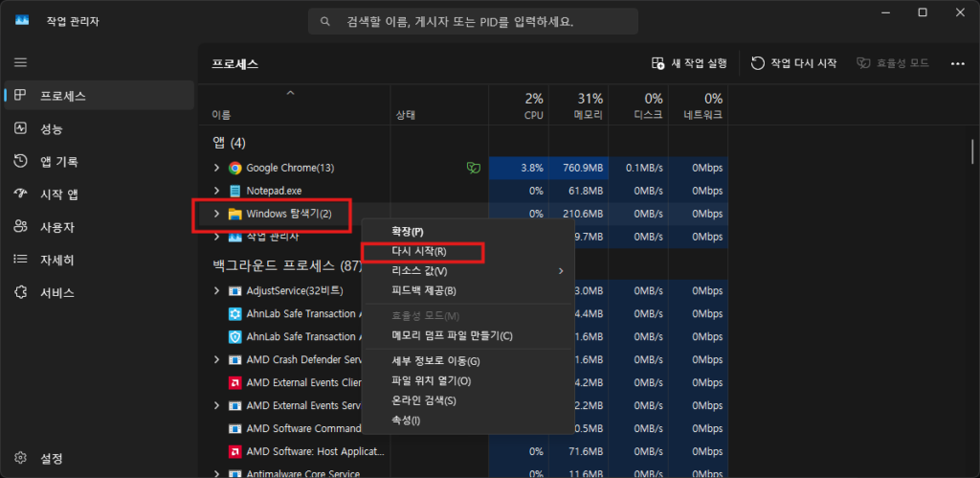The width and height of the screenshot is (980, 478).
Task: Sort by the 상태 column header
Action: [439, 105]
